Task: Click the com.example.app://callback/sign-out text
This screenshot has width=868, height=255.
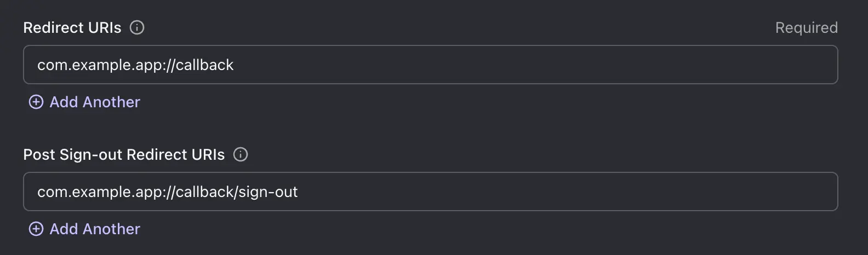Action: point(167,192)
